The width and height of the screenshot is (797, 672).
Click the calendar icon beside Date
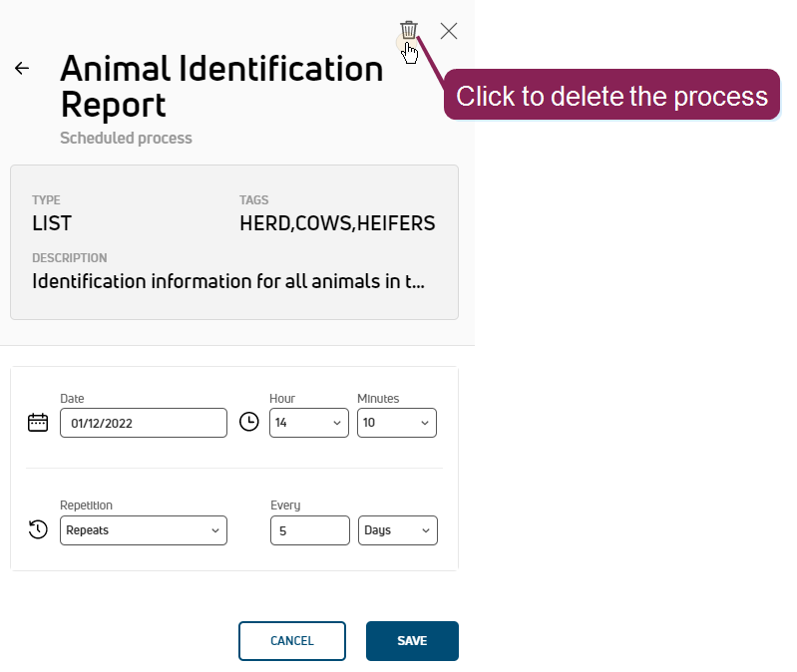pos(38,422)
